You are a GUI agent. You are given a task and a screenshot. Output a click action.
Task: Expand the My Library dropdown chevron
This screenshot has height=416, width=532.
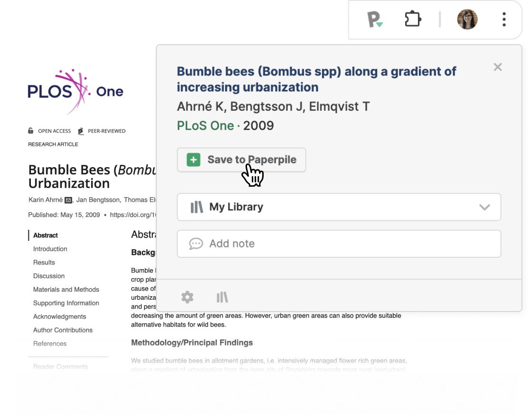coord(484,207)
